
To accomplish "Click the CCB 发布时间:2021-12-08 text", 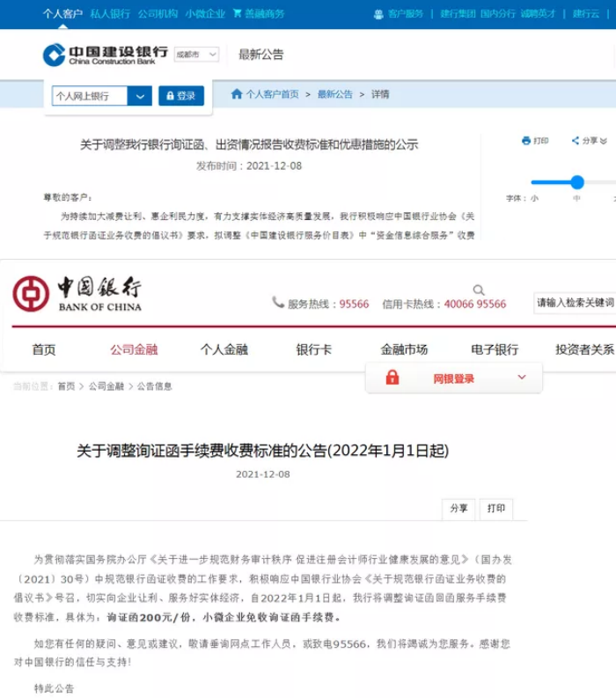I will tap(249, 166).
